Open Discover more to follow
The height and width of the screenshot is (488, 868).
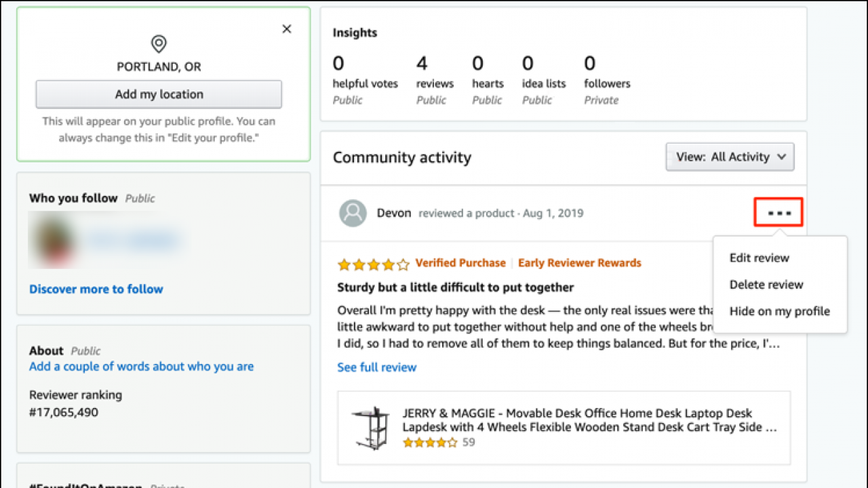coord(96,289)
